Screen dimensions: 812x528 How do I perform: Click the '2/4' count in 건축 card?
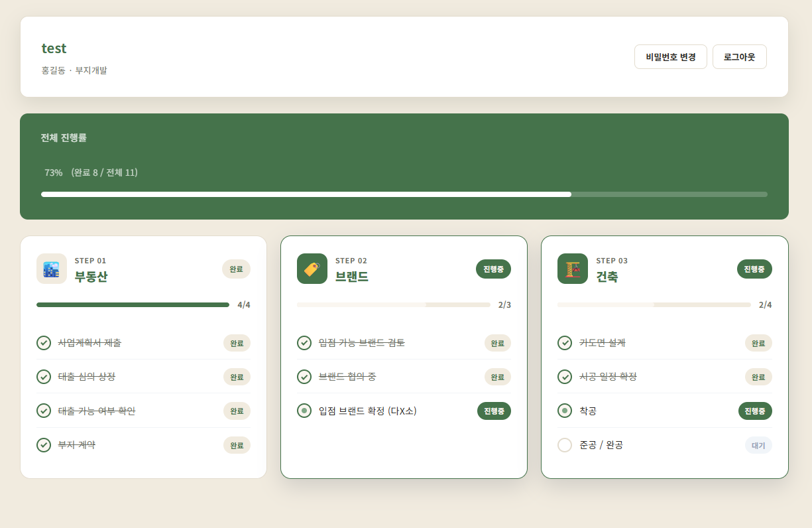[x=765, y=305]
